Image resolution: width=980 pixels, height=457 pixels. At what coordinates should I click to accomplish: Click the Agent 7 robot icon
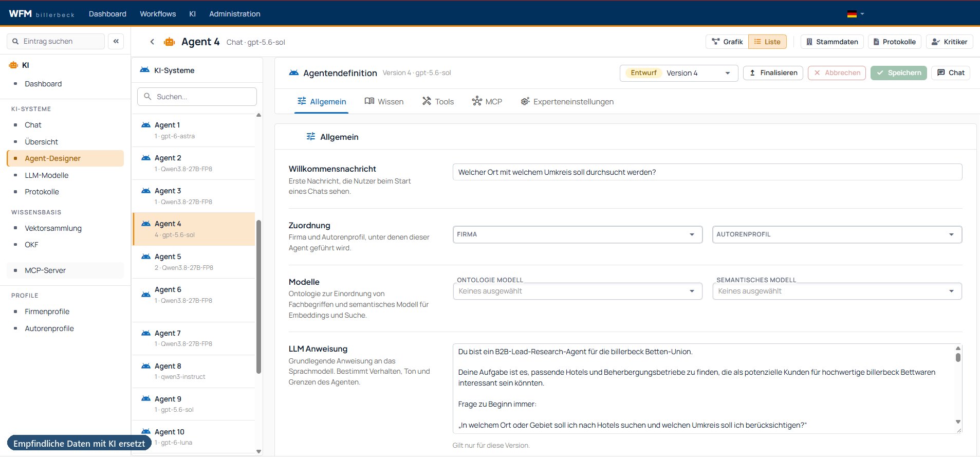[x=146, y=333]
